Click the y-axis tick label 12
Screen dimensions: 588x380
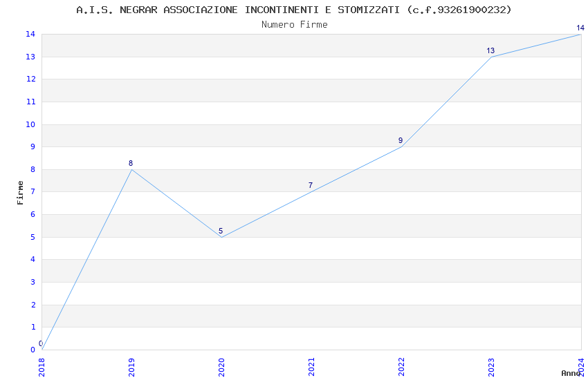[30, 79]
